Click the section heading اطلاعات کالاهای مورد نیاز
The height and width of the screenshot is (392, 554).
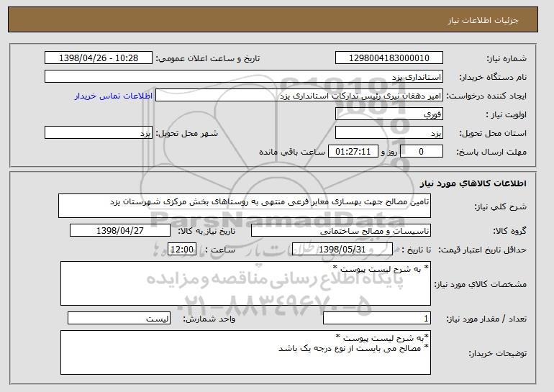[x=473, y=183]
